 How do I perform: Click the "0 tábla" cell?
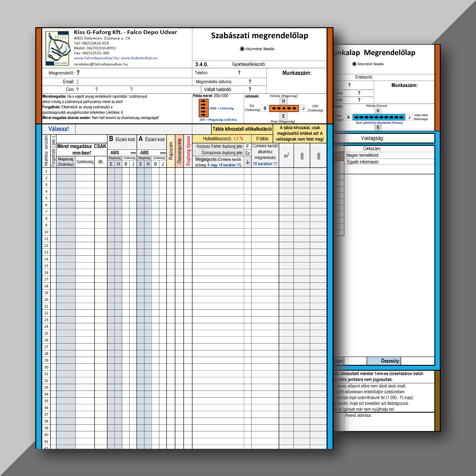pos(262,139)
